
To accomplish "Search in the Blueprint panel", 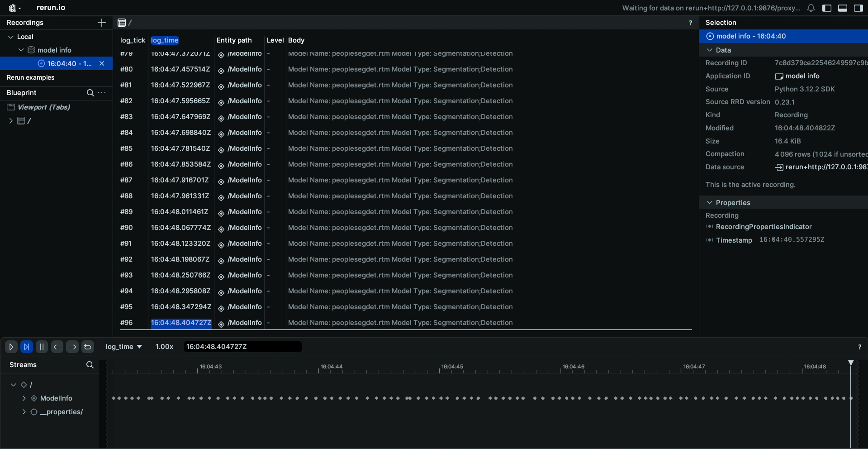I will (x=90, y=93).
